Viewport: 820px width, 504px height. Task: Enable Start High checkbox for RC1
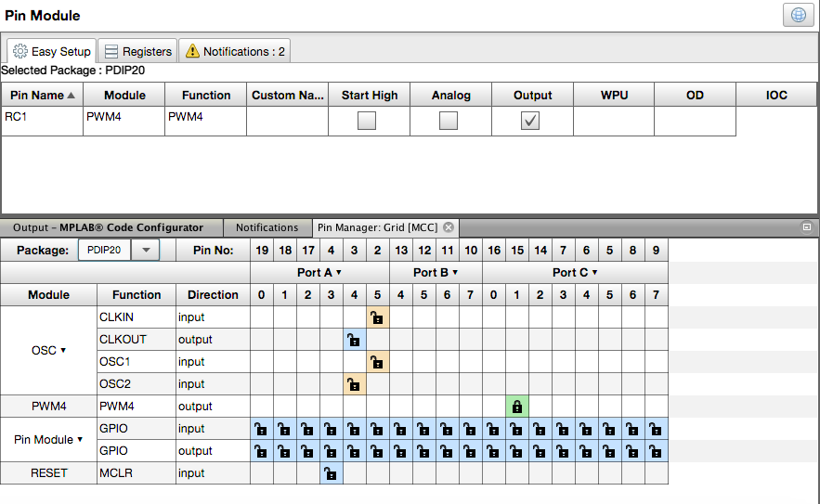[x=368, y=121]
